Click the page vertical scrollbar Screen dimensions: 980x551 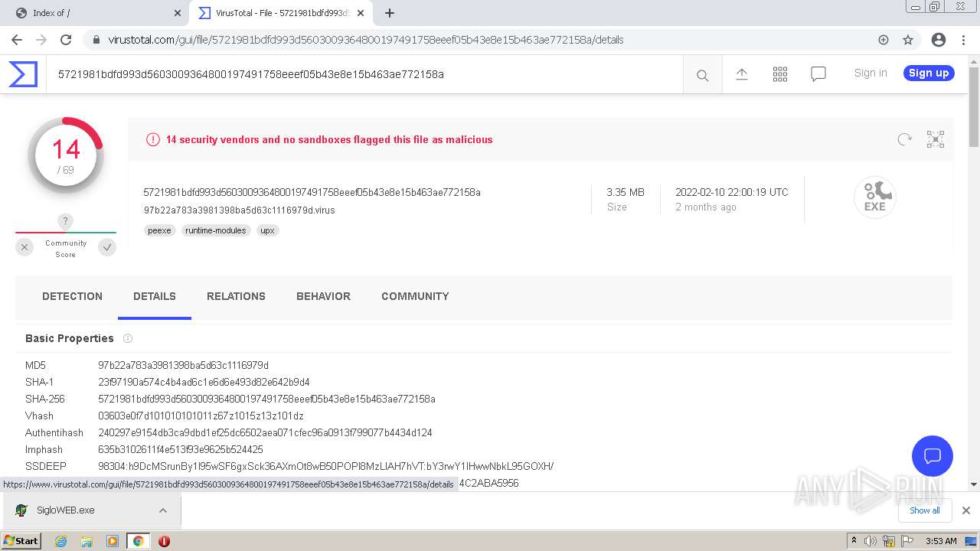coord(974,108)
